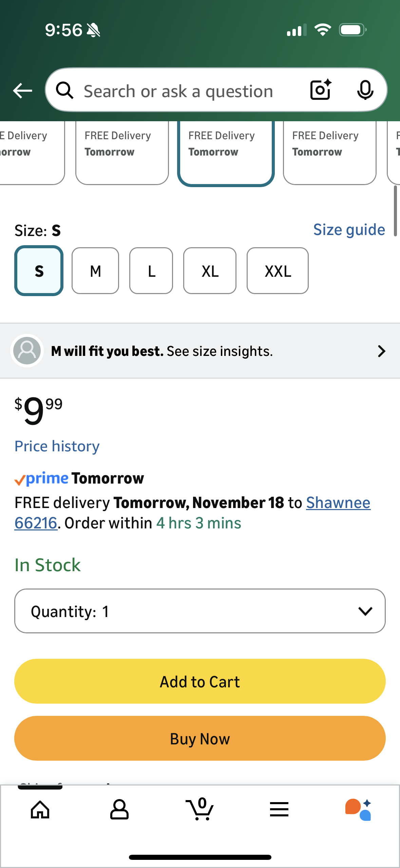Screen dimensions: 400x868
Task: Select size M
Action: (x=95, y=271)
